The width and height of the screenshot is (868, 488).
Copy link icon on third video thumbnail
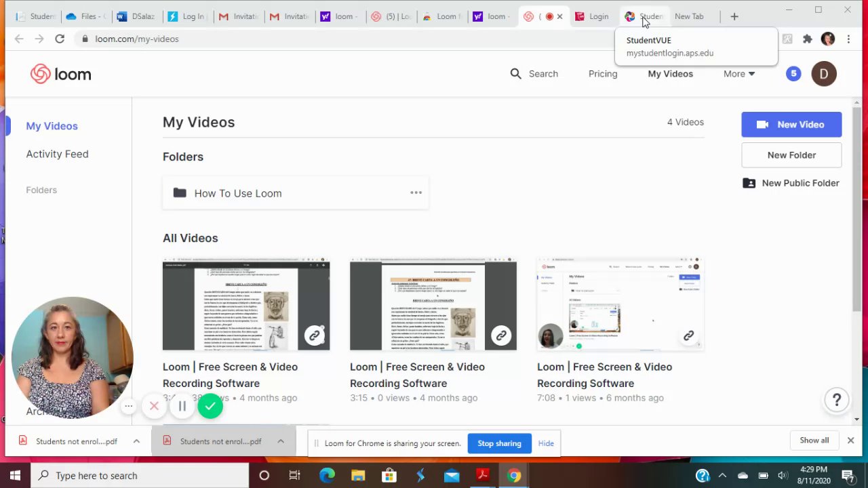pos(688,335)
